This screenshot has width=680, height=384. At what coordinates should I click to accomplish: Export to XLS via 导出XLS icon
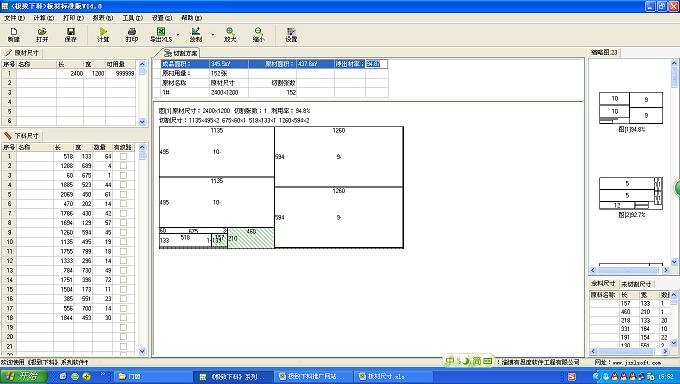pos(161,35)
